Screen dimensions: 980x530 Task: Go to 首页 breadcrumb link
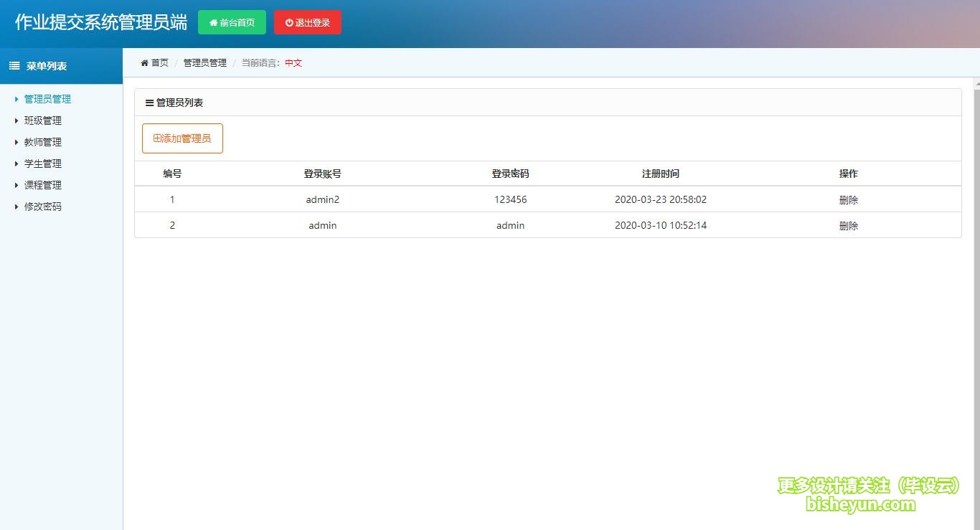click(x=159, y=63)
